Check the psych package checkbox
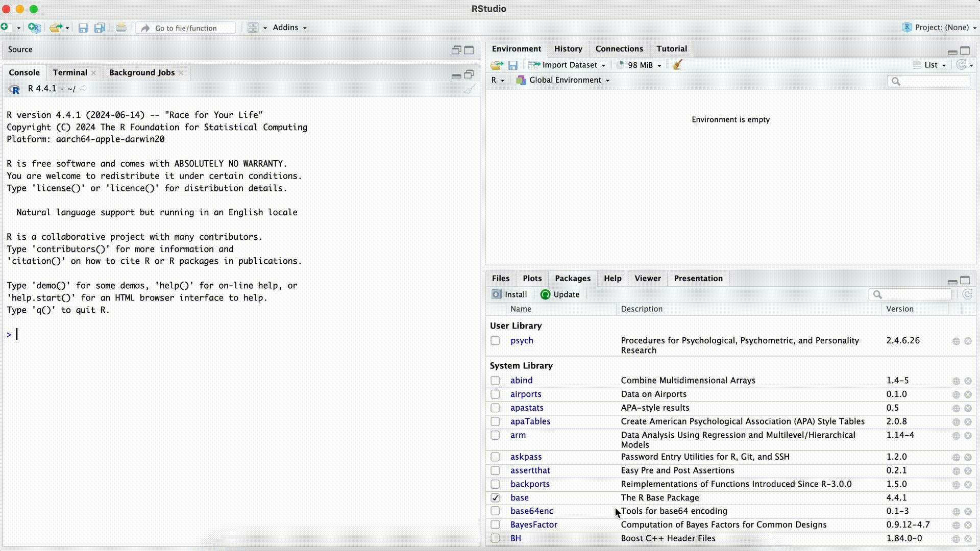This screenshot has width=980, height=551. (x=495, y=340)
